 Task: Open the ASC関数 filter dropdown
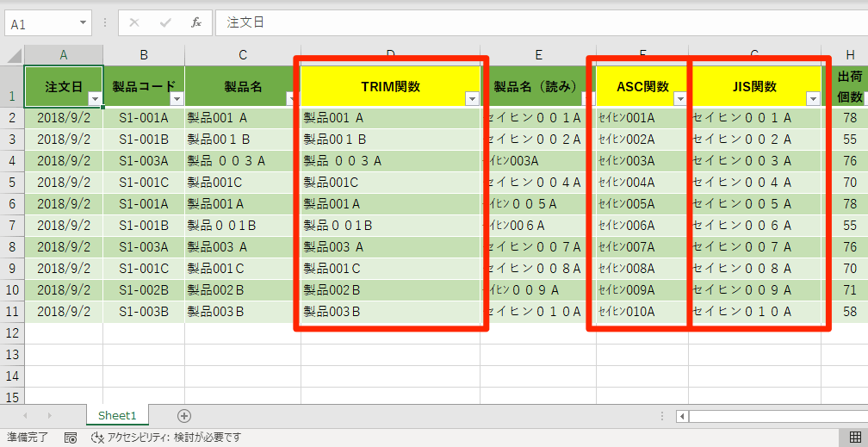679,99
